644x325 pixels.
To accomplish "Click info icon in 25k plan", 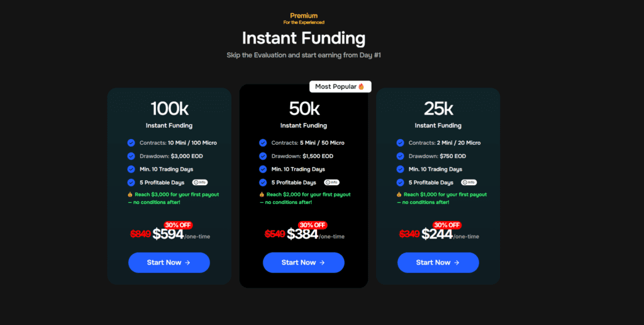I will pyautogui.click(x=469, y=182).
